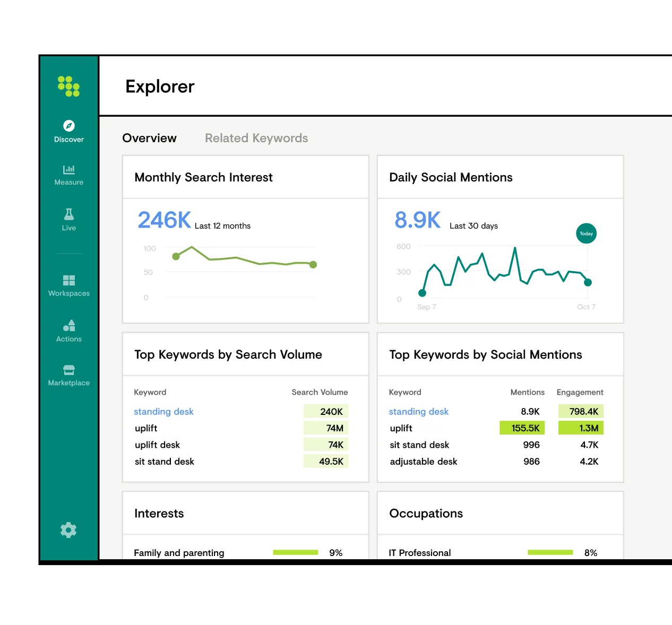Viewport: 672px width, 625px height.
Task: Click the last data point on search interest chart
Action: pos(313,265)
